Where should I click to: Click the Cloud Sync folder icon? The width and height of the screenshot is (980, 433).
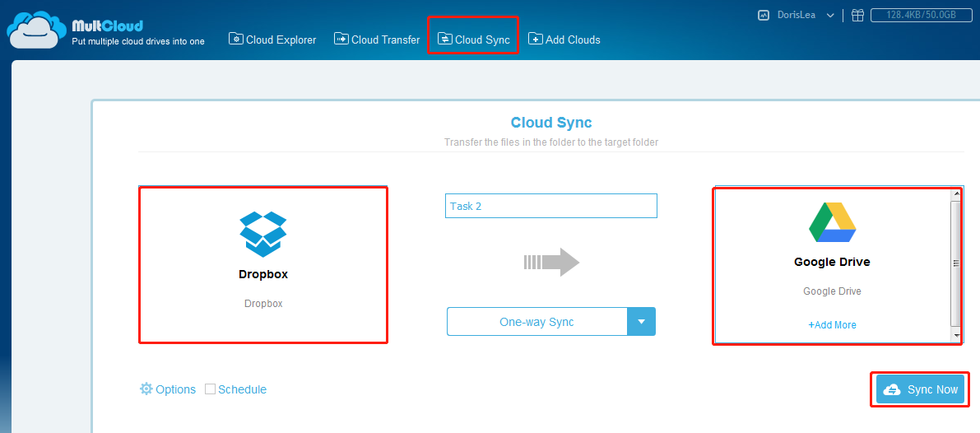(x=445, y=40)
